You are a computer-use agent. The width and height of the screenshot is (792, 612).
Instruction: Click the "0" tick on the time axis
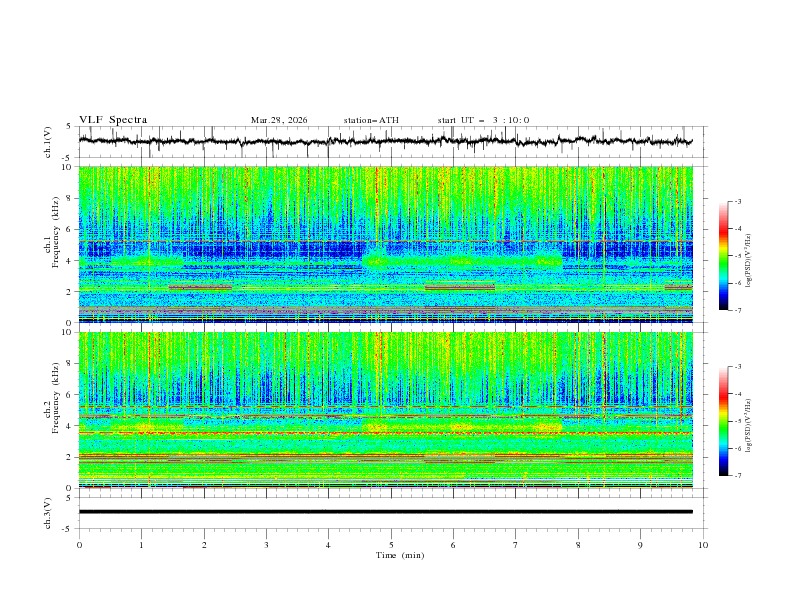[79, 545]
